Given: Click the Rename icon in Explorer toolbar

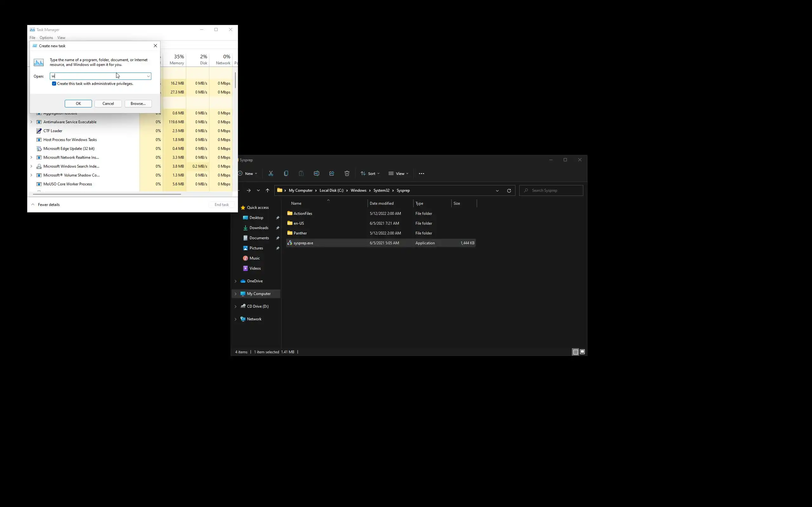Looking at the screenshot, I should (x=317, y=173).
